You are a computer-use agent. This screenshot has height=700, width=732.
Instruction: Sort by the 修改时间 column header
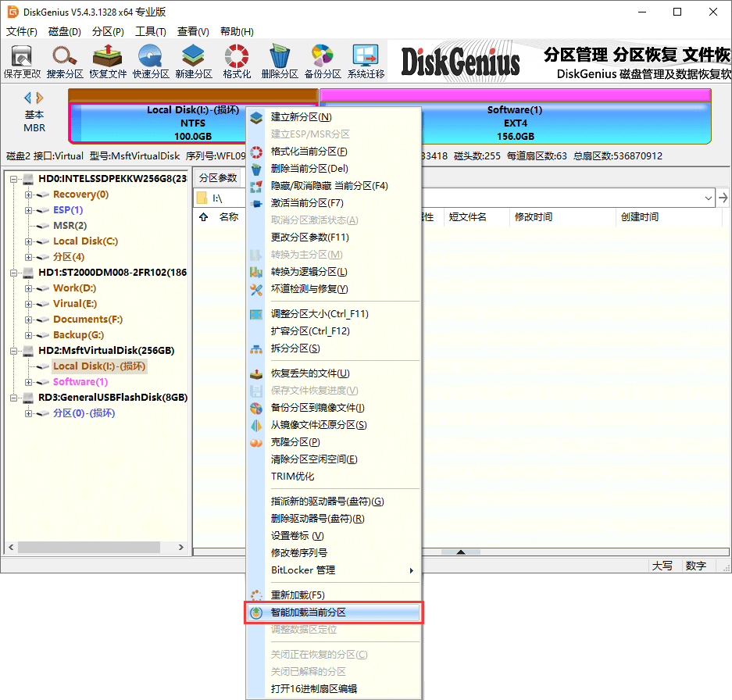(x=562, y=217)
